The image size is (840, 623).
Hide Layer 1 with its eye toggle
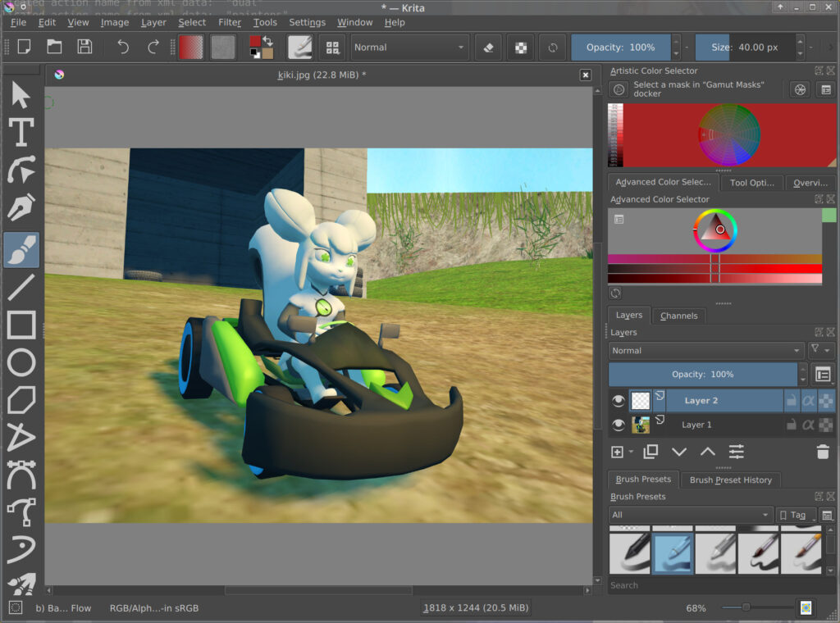618,425
